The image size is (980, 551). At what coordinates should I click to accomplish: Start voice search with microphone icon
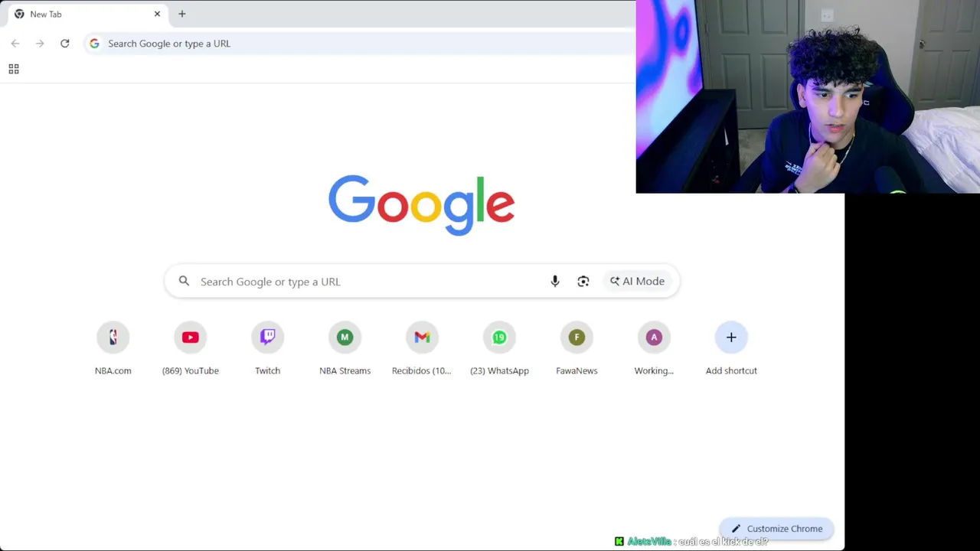click(555, 282)
